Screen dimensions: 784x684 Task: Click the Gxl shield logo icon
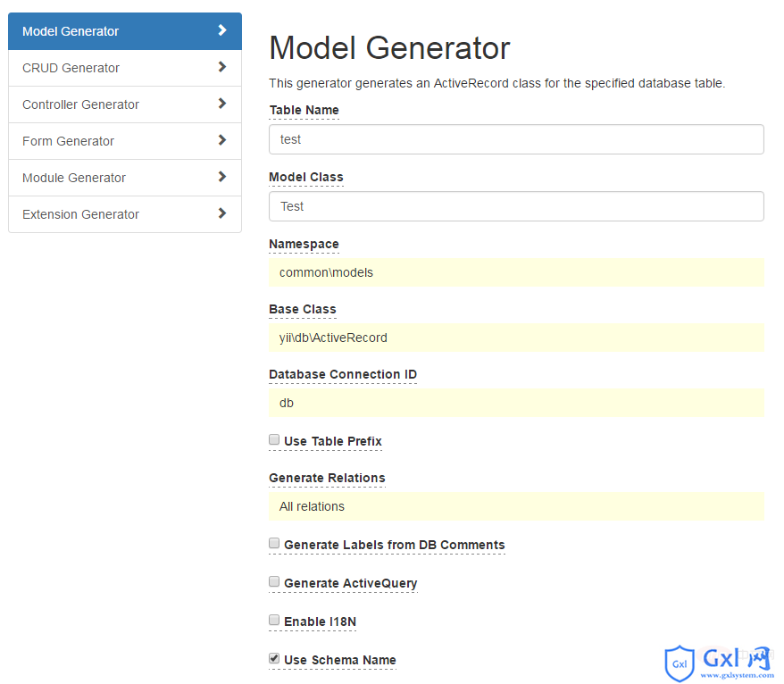[x=680, y=663]
